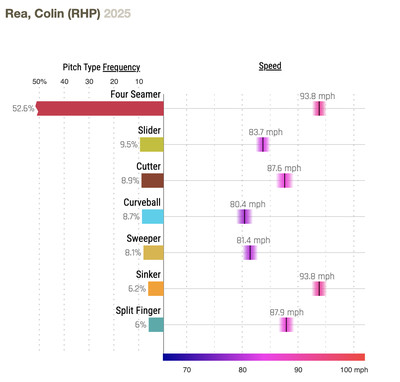Select the Four Seamer 93.8 mph speed marker
400x382 pixels.
click(319, 109)
